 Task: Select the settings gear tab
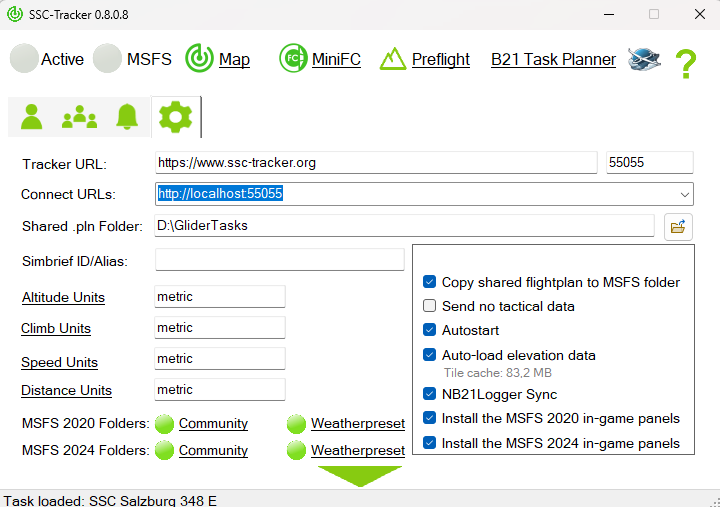coord(175,117)
